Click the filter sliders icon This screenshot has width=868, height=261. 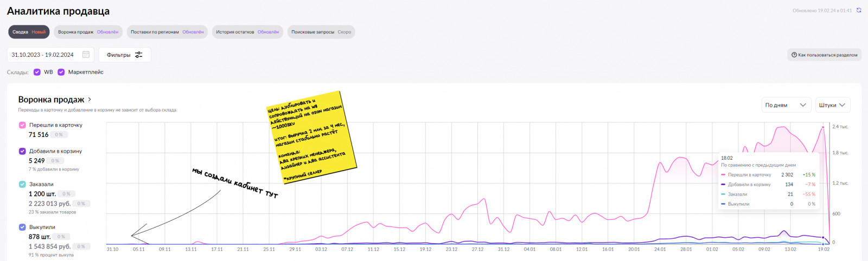pyautogui.click(x=139, y=55)
